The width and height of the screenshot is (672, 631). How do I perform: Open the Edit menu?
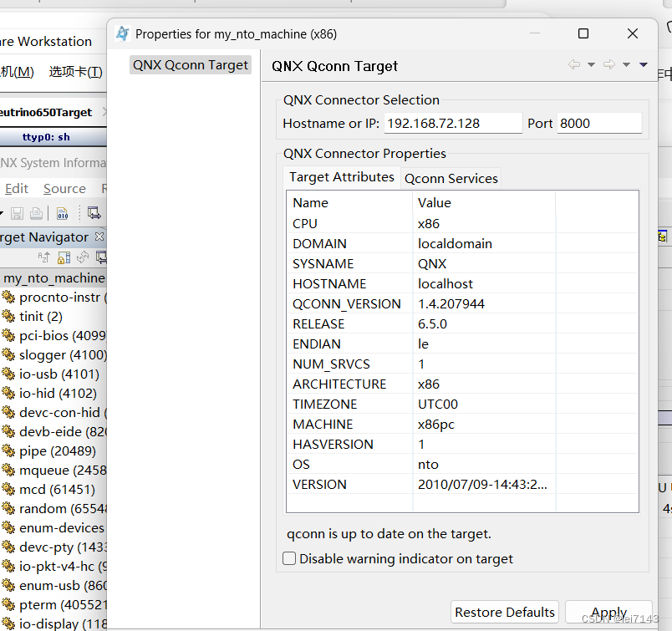click(x=16, y=188)
